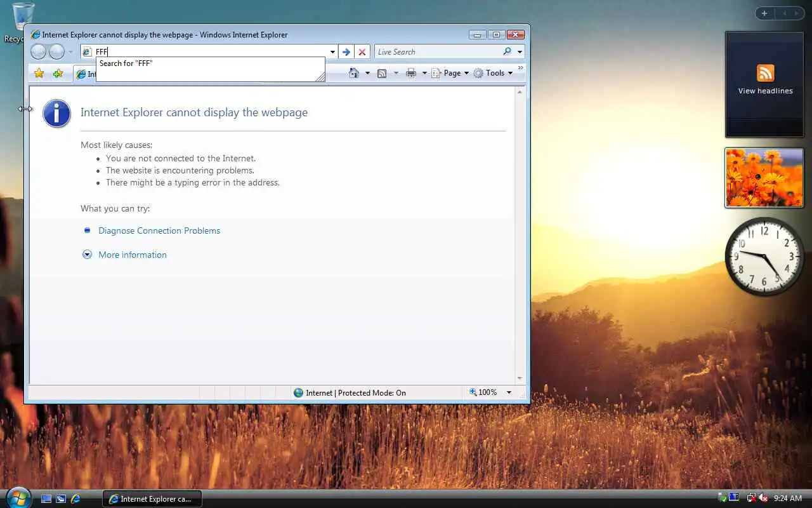Click Diagnose Connection Problems link

159,231
